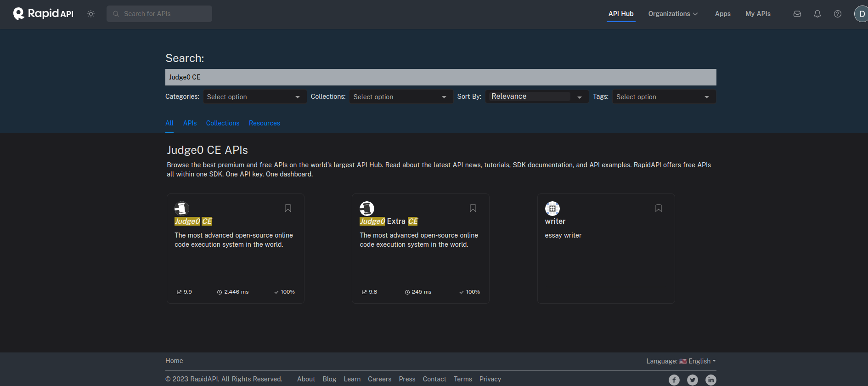
Task: Click popularity icon 9.9 on Judge0 CE
Action: (179, 292)
